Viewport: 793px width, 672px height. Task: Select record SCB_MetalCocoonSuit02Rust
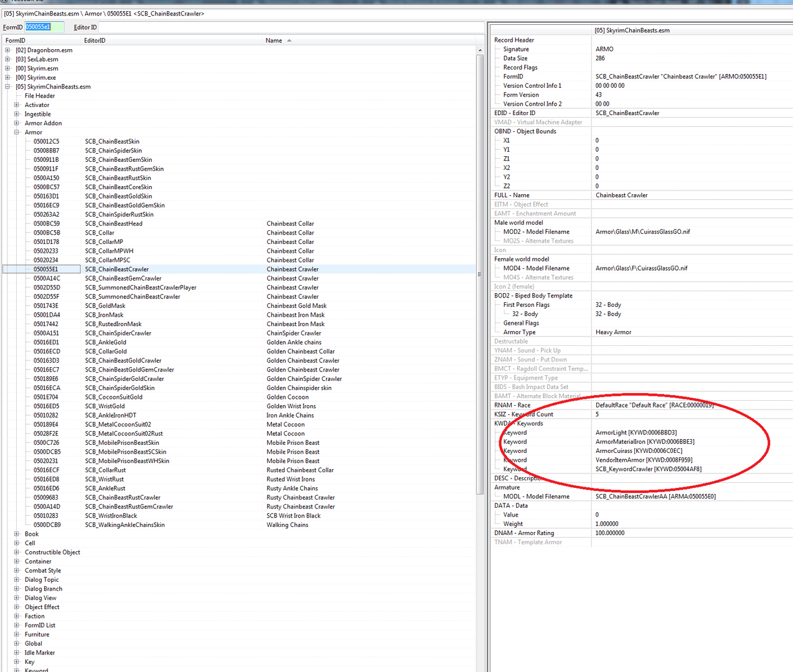pyautogui.click(x=124, y=434)
